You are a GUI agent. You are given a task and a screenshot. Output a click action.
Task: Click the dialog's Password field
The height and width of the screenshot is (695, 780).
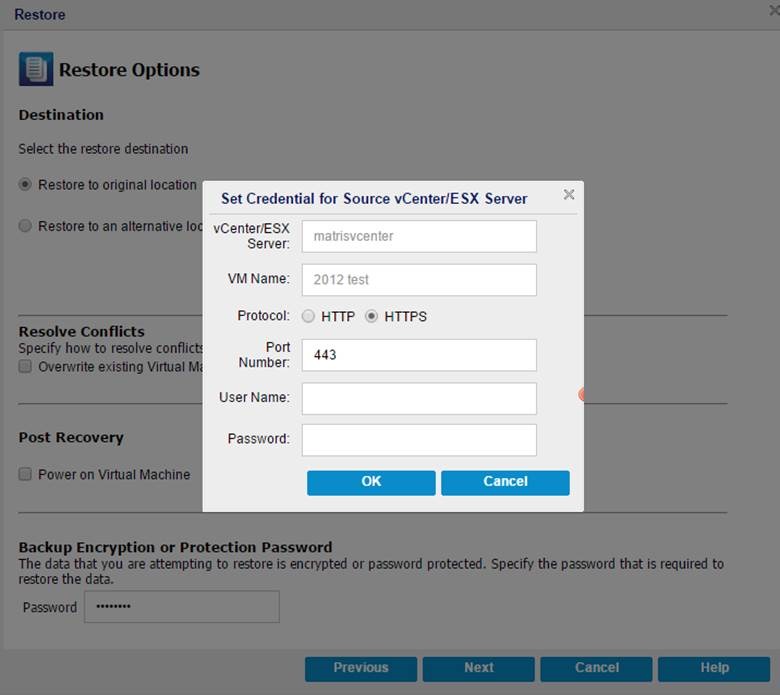coord(419,440)
